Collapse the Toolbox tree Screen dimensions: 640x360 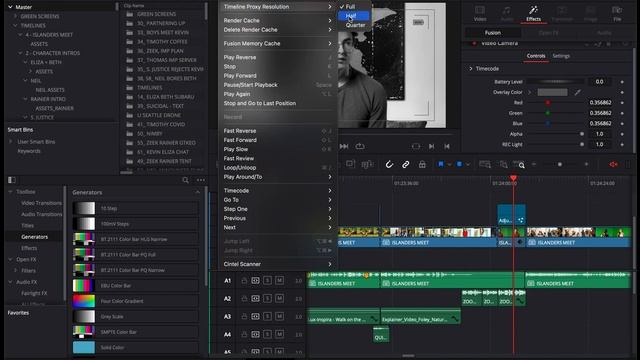click(x=11, y=192)
